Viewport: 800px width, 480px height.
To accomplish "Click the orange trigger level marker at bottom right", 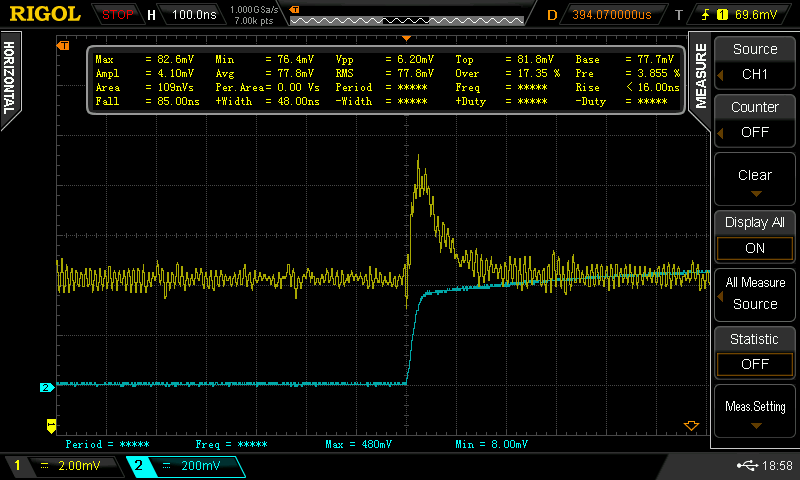I will point(690,426).
